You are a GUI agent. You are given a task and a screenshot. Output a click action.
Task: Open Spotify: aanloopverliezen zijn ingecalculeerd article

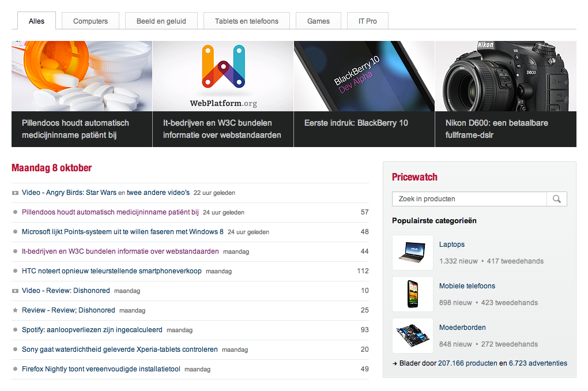click(92, 329)
